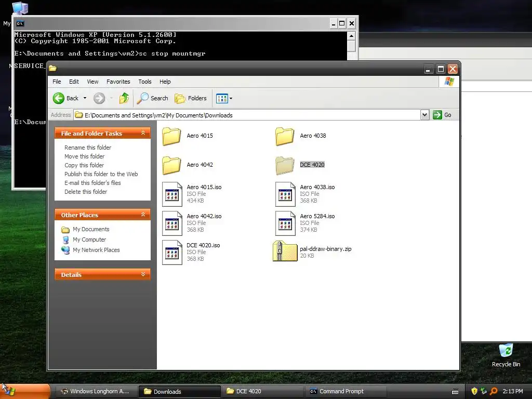Collapse the File and Folder Tasks panel
This screenshot has height=399, width=532.
[x=143, y=133]
